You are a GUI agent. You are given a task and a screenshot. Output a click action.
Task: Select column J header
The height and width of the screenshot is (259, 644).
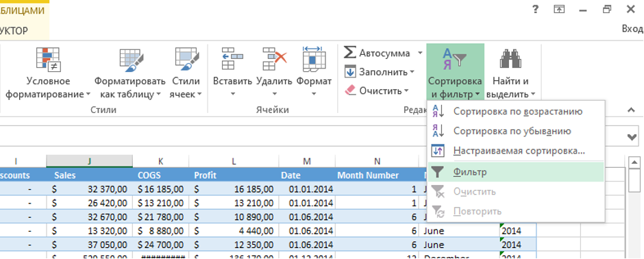89,161
